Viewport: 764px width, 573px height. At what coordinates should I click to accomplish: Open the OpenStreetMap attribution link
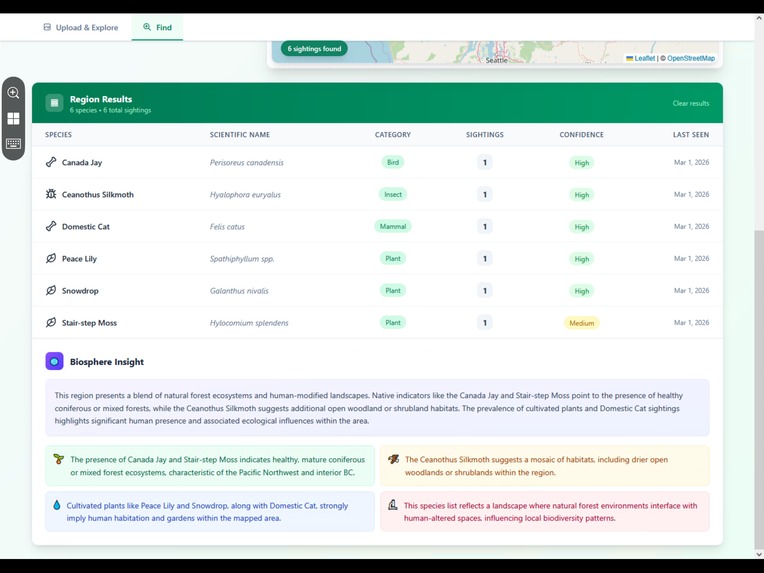(x=691, y=58)
